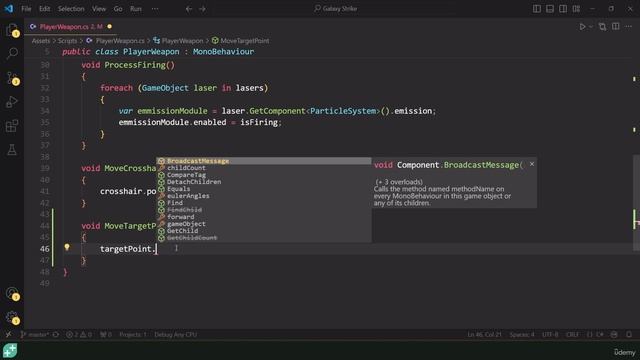Click Projects: 1 in status bar
The image size is (640, 360).
click(x=133, y=335)
